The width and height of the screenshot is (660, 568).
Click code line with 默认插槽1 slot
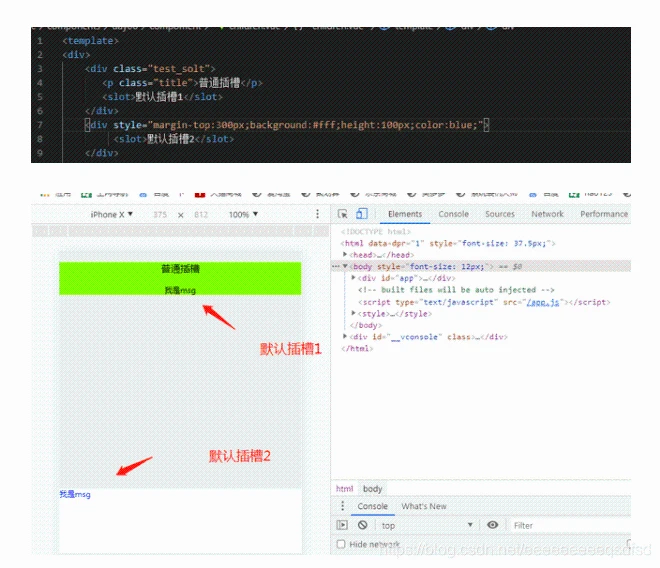[x=162, y=97]
